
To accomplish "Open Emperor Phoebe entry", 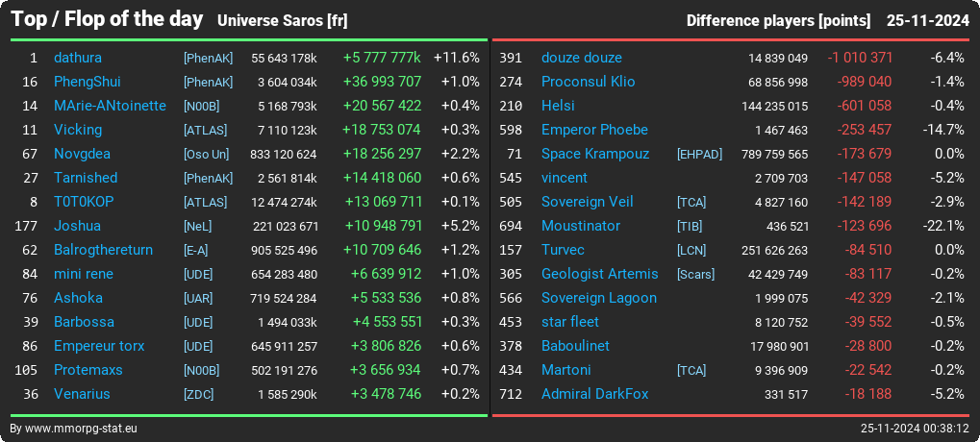I will point(594,130).
